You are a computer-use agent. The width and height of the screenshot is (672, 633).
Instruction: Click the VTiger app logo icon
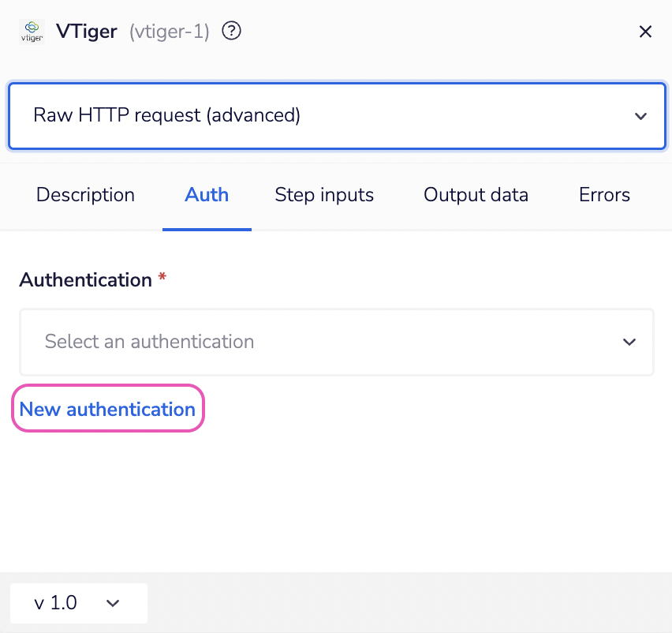click(x=32, y=32)
